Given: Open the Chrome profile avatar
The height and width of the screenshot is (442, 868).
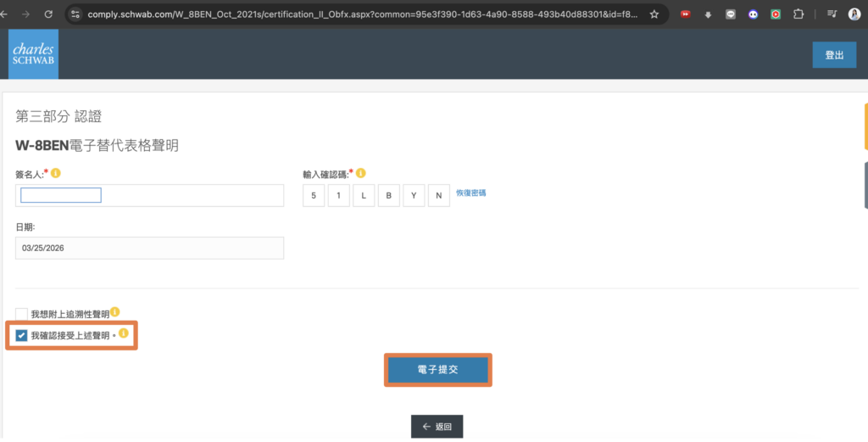Looking at the screenshot, I should (854, 14).
